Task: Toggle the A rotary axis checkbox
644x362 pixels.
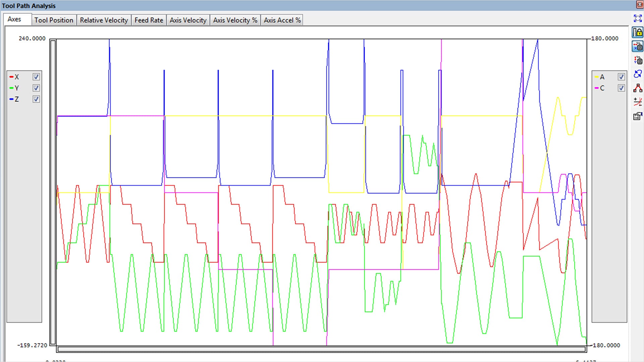Action: (x=621, y=77)
